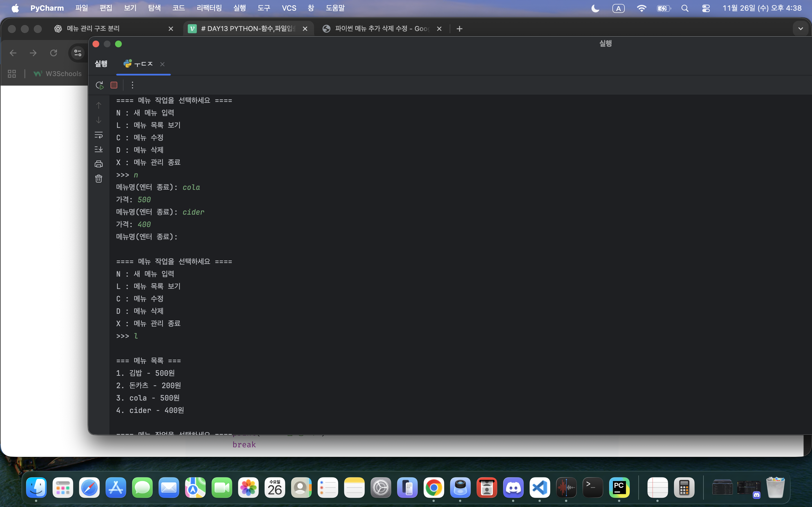This screenshot has height=507, width=812.
Task: Rerun the program with the rerun icon
Action: pos(99,85)
